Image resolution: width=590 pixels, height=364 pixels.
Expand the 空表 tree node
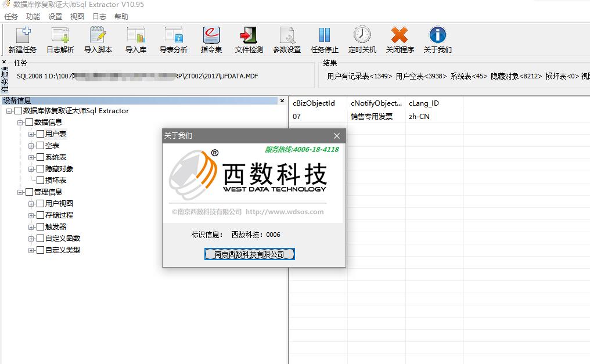point(31,146)
